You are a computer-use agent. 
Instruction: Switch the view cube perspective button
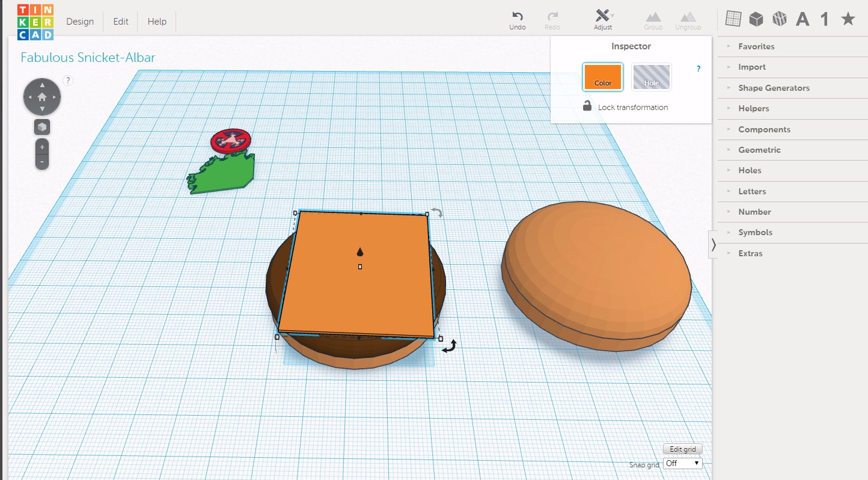tap(42, 128)
